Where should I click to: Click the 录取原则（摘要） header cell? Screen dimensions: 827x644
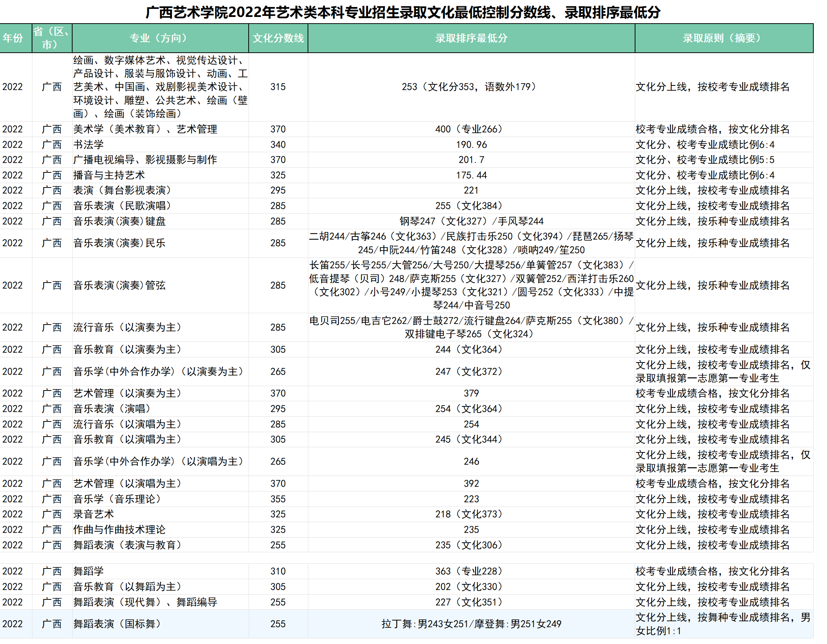724,38
